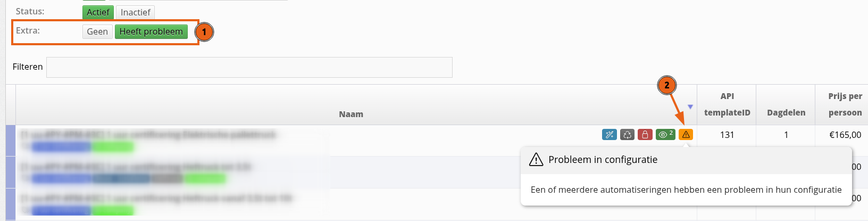Enable the Actief status filter
Image resolution: width=868 pixels, height=221 pixels.
tap(98, 12)
